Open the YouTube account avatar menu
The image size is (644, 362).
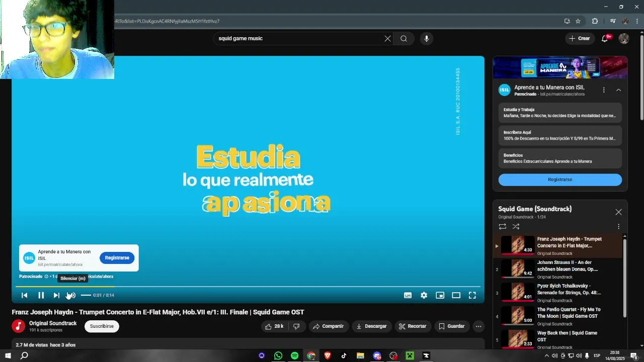(624, 39)
